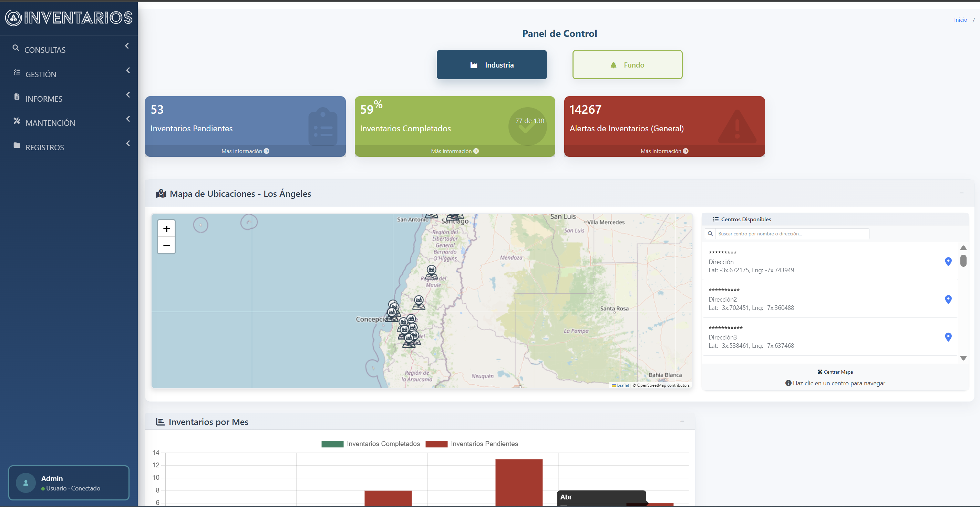Image resolution: width=980 pixels, height=507 pixels.
Task: Click location pin for first Dirección center
Action: (948, 262)
